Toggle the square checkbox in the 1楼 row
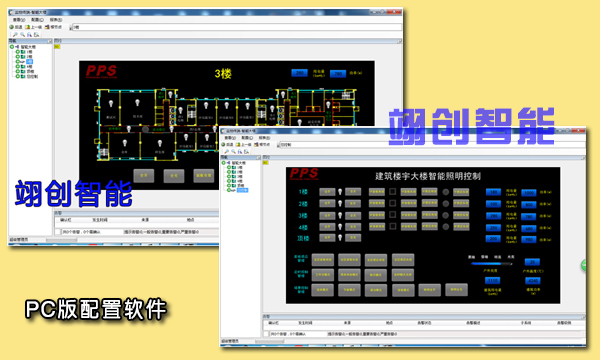 pos(392,191)
